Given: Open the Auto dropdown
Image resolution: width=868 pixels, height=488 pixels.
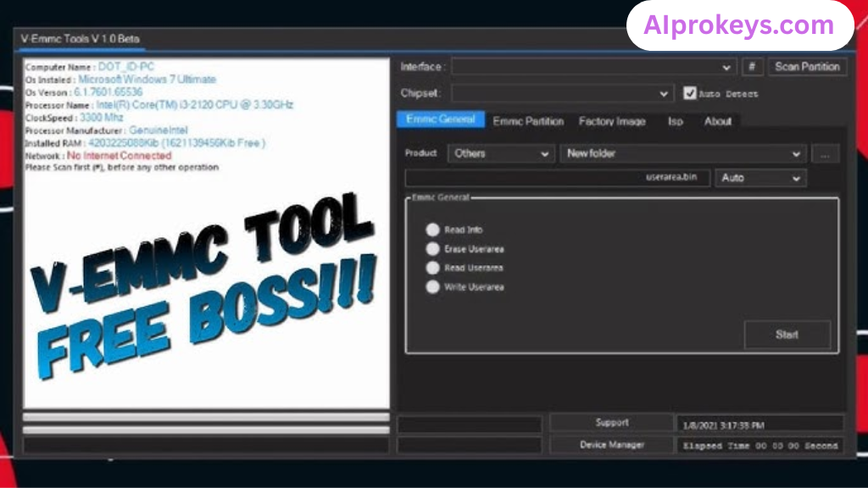Looking at the screenshot, I should tap(760, 178).
